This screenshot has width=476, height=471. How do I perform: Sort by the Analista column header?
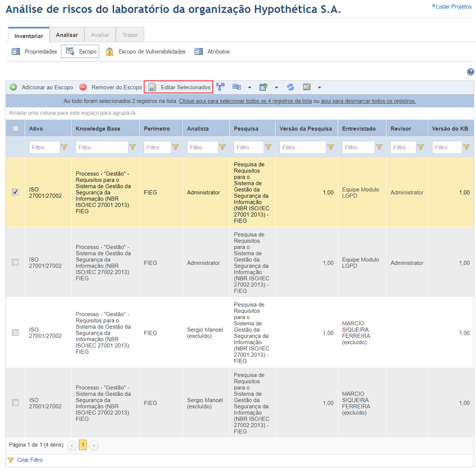click(198, 129)
